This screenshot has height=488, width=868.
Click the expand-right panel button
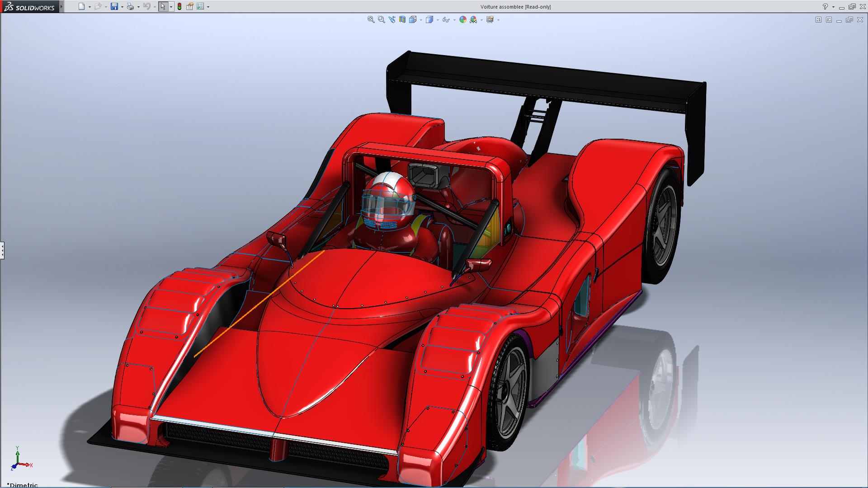829,19
